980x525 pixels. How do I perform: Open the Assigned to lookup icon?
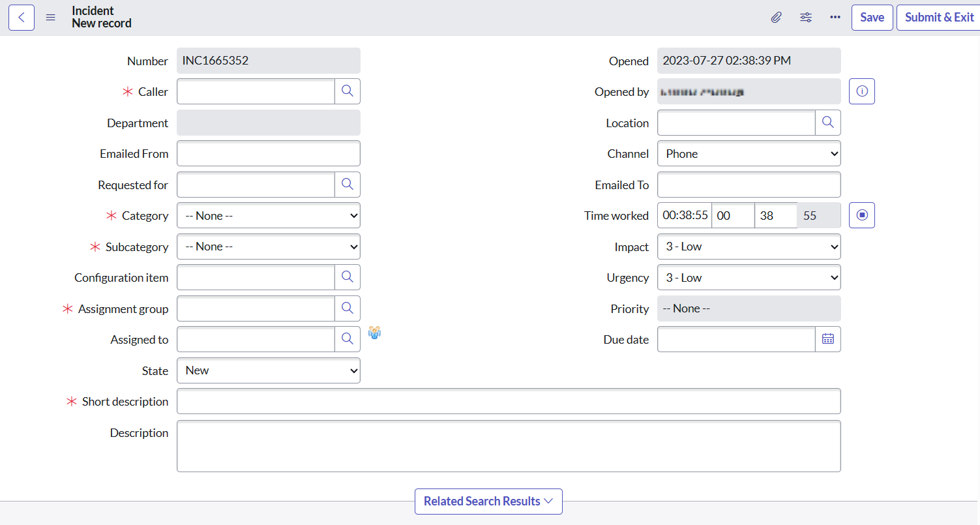348,339
